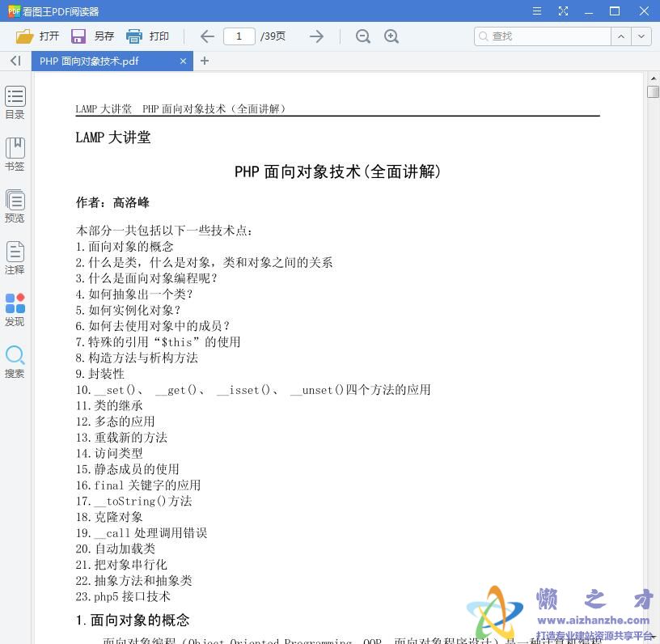Viewport: 660px width, 644px height.
Task: Open the 预览 page preview panel
Action: click(15, 205)
